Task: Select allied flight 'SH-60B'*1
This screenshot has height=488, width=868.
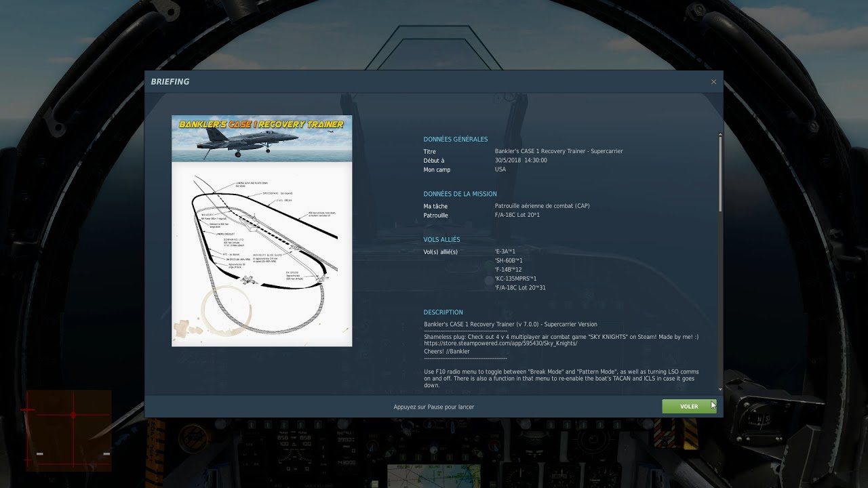Action: point(509,260)
